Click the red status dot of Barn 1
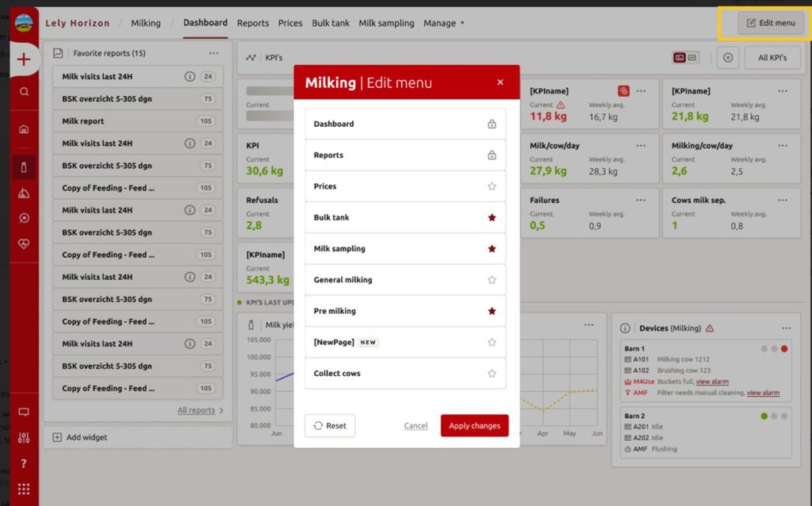 pyautogui.click(x=784, y=348)
